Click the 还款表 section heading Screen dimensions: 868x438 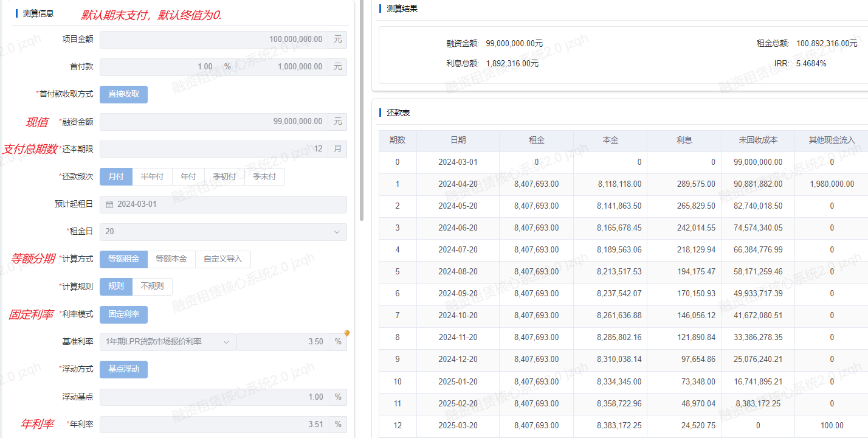point(398,113)
